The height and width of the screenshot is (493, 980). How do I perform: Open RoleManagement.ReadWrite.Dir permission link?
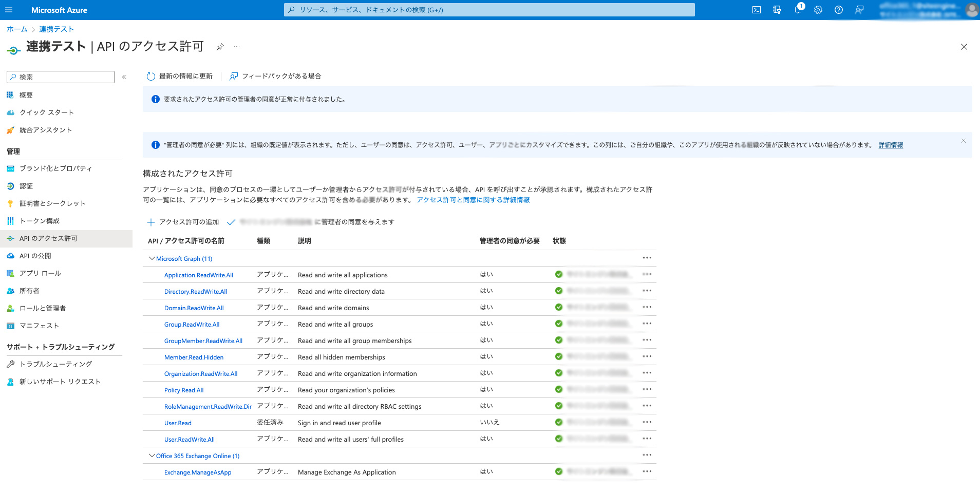208,407
